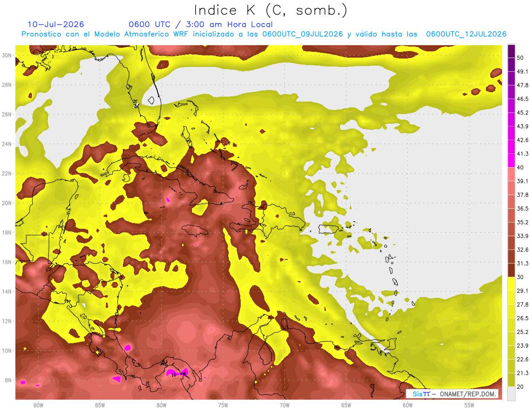Pick the olive swatch between 20 and 21.3
Image resolution: width=532 pixels, height=411 pixels.
[x=512, y=380]
